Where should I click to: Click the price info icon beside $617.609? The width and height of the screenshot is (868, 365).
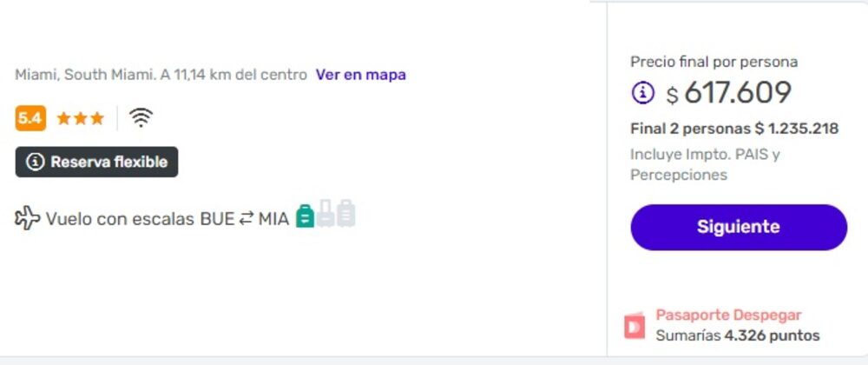642,93
